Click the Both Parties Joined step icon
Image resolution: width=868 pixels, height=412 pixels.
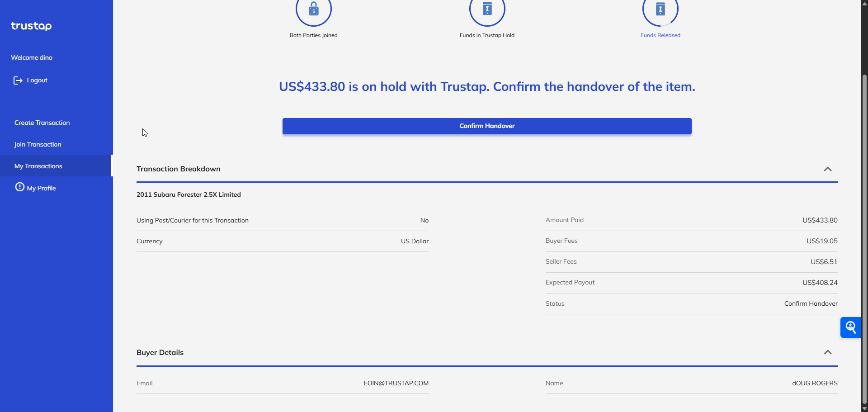tap(313, 9)
